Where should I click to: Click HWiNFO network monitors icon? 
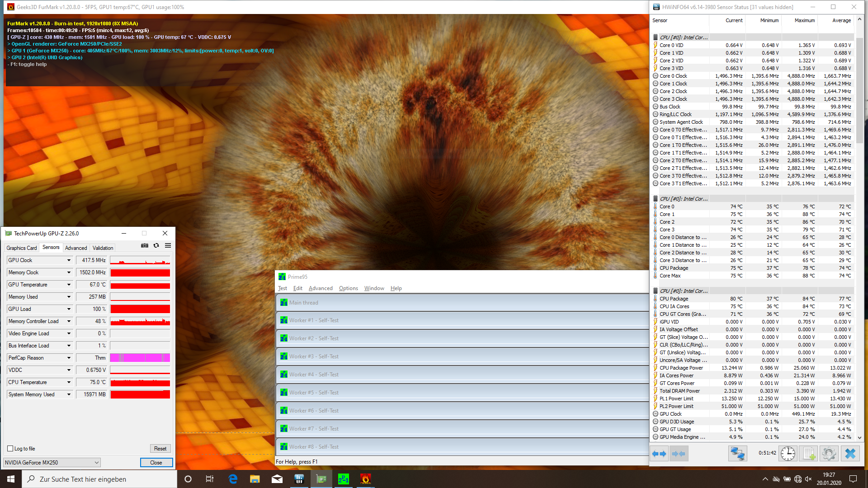click(737, 453)
